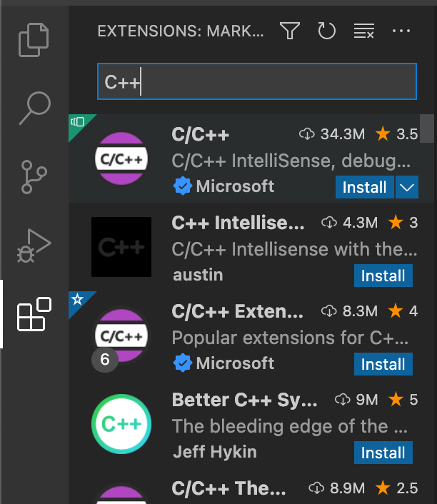This screenshot has width=437, height=504.
Task: Click the extension pack count badge 6
Action: point(105,359)
